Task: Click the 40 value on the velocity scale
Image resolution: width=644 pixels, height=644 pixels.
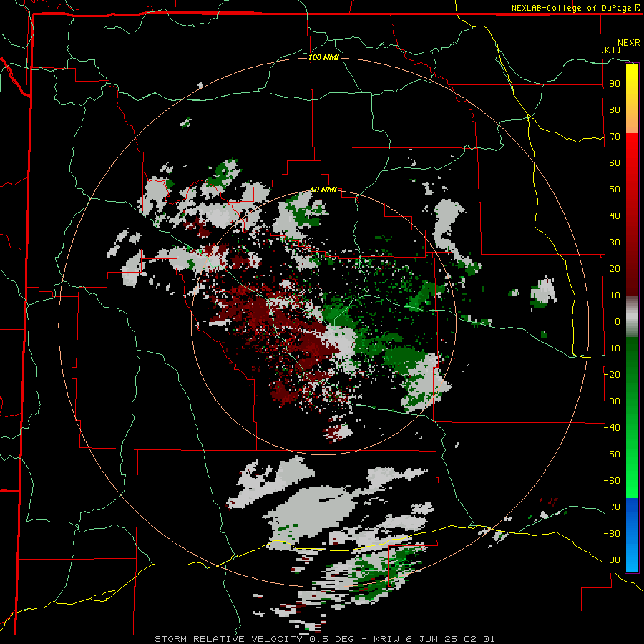Action: (615, 216)
